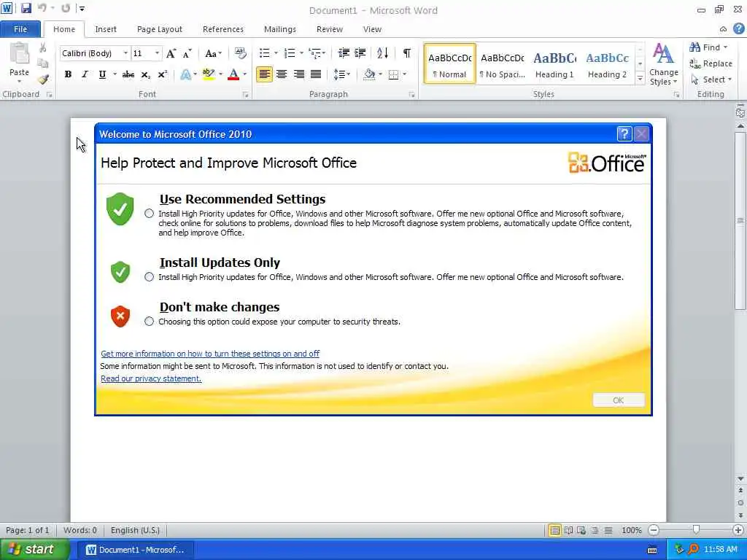Screen dimensions: 747x560
Task: Click the Format Painter brush icon
Action: point(43,79)
